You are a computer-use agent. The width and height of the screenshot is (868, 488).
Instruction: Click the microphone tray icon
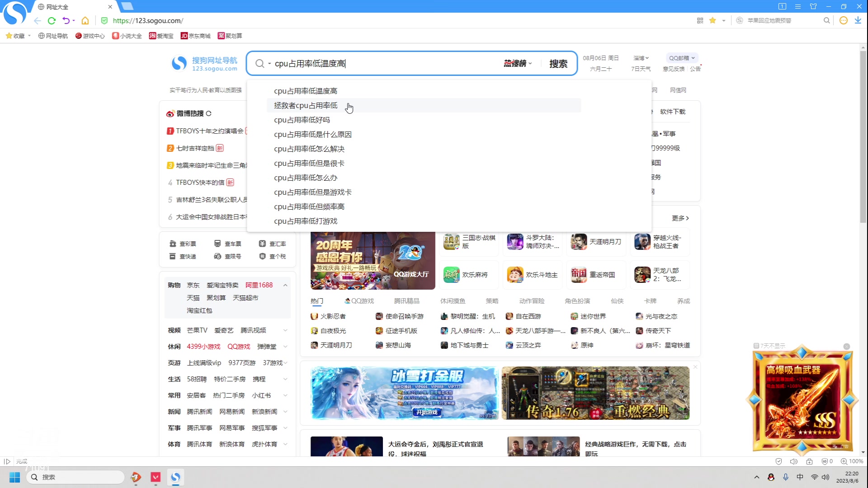coord(786,477)
